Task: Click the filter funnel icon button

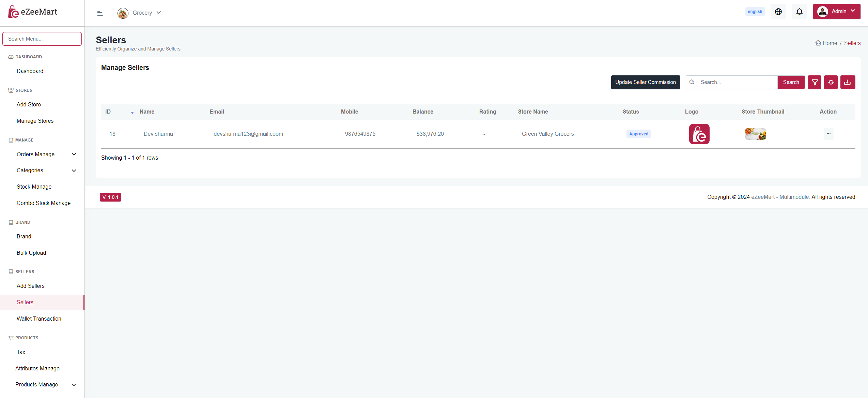Action: [815, 82]
